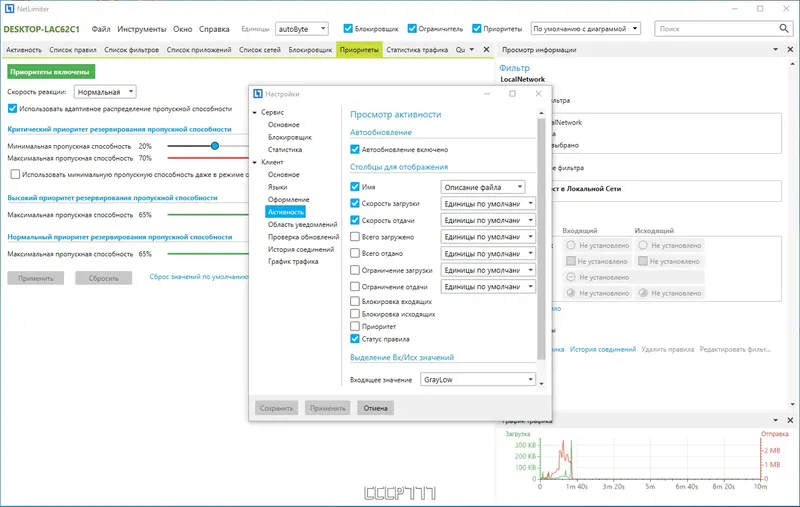Click the Сохранить button
The height and width of the screenshot is (507, 800).
[x=277, y=408]
